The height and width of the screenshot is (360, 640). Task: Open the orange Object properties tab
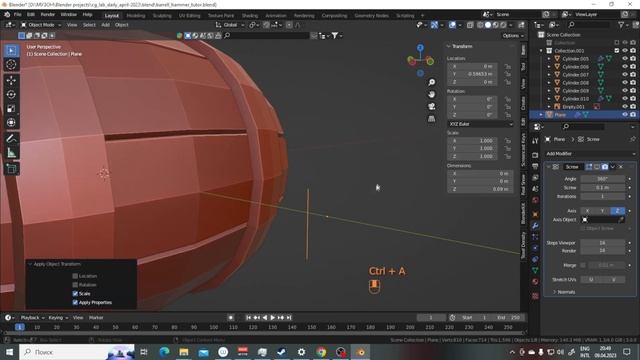tap(535, 215)
